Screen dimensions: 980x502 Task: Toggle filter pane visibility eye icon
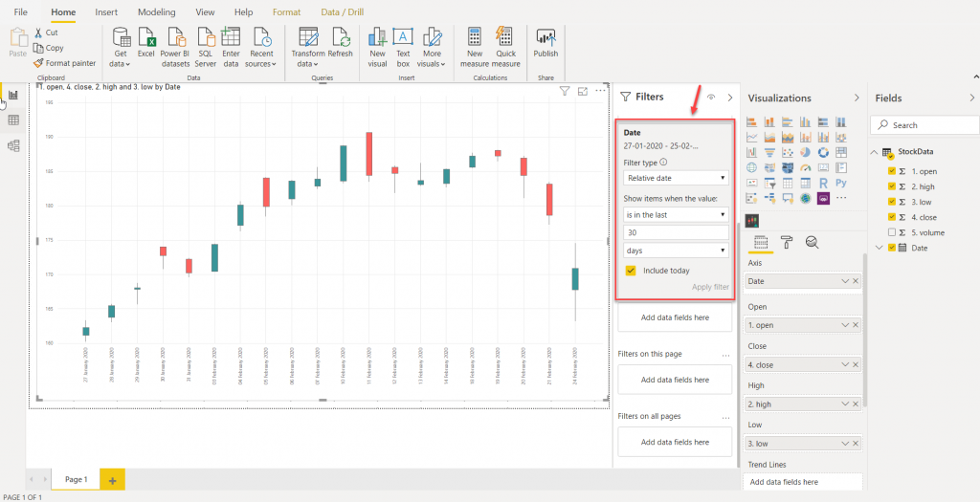(x=710, y=98)
